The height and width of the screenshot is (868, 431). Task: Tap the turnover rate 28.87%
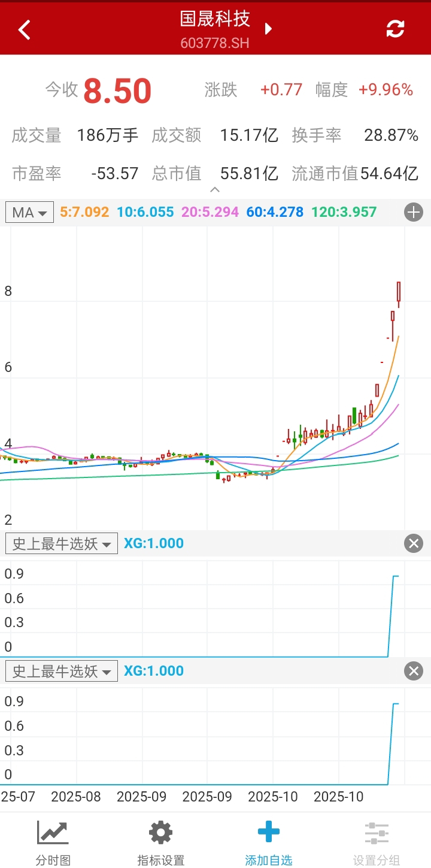click(x=391, y=135)
